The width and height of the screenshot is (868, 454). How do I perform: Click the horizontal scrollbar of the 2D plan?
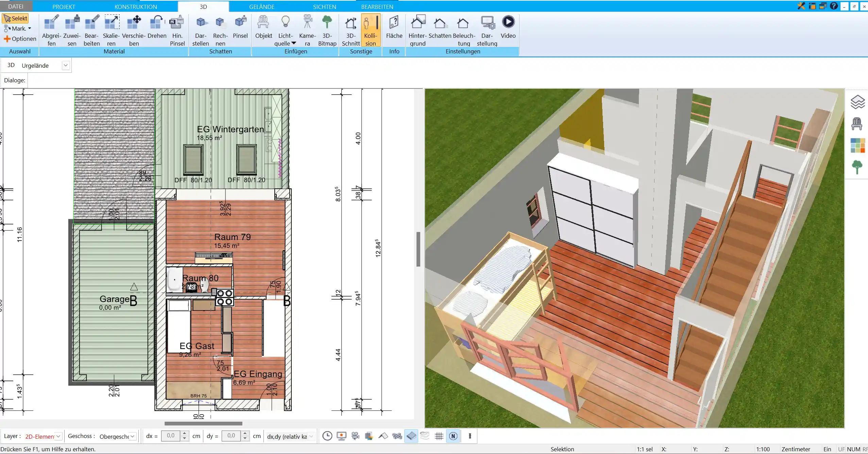203,423
